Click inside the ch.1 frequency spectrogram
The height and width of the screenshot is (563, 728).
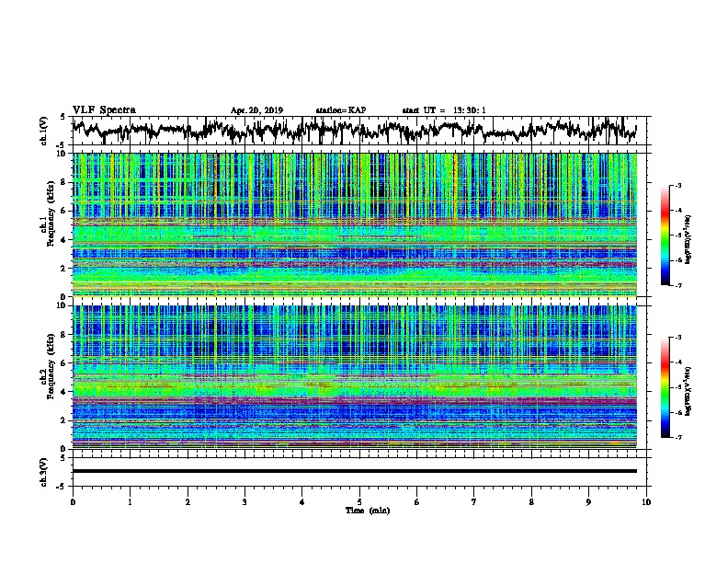[354, 224]
